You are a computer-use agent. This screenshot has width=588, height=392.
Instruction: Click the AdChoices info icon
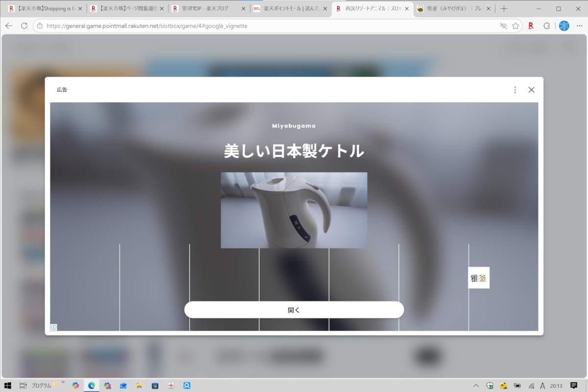coord(54,327)
